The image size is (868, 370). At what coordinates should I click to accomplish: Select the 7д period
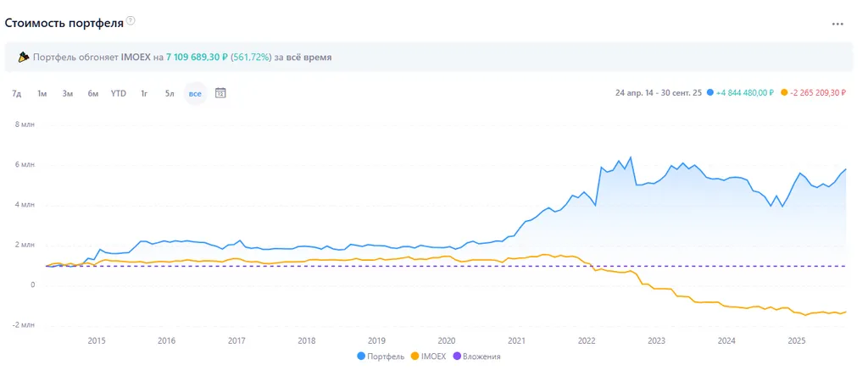(17, 93)
